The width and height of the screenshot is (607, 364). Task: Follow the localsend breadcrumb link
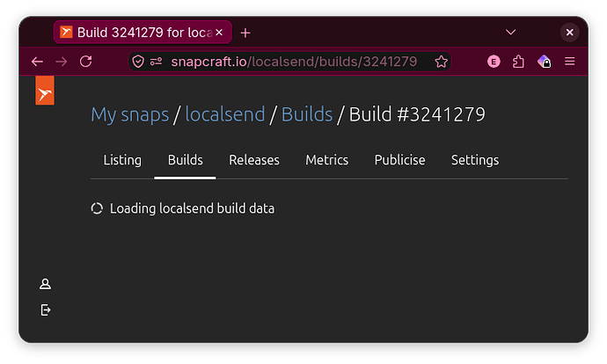point(225,114)
